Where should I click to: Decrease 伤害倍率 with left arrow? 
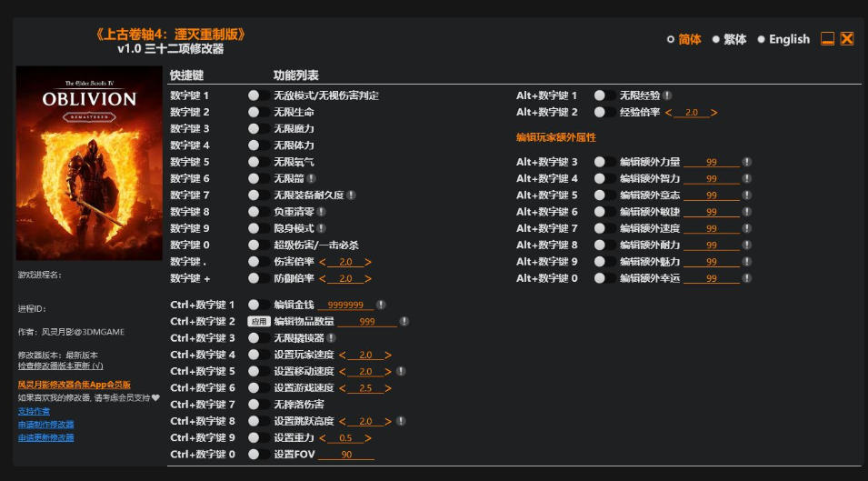click(x=323, y=262)
